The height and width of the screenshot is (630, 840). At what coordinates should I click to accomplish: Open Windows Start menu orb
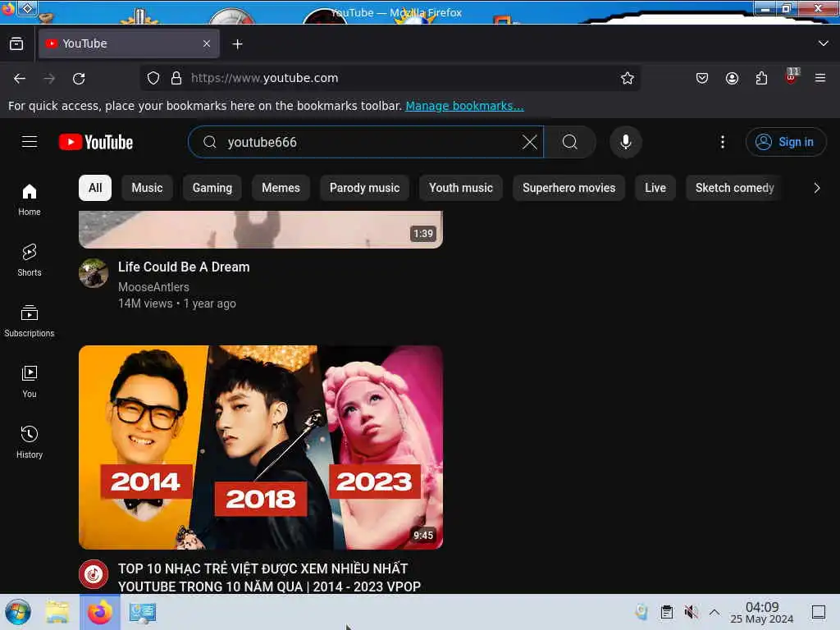pyautogui.click(x=18, y=612)
